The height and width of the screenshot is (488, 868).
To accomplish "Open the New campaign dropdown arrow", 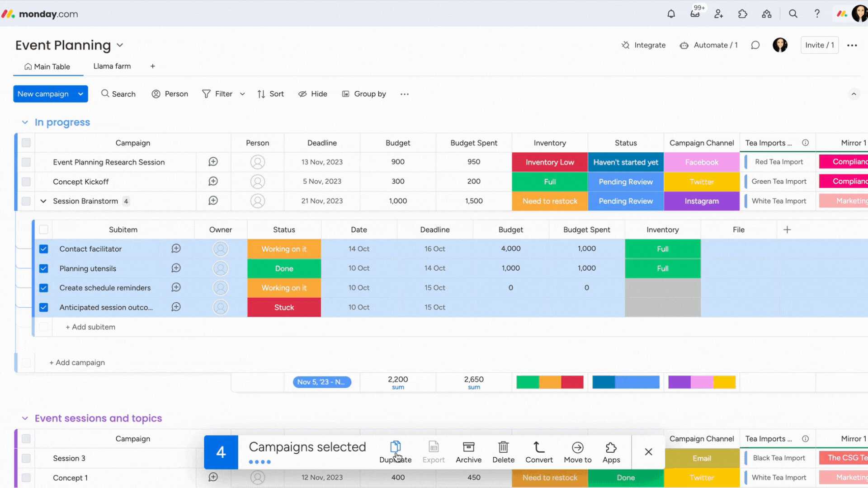I will (80, 94).
